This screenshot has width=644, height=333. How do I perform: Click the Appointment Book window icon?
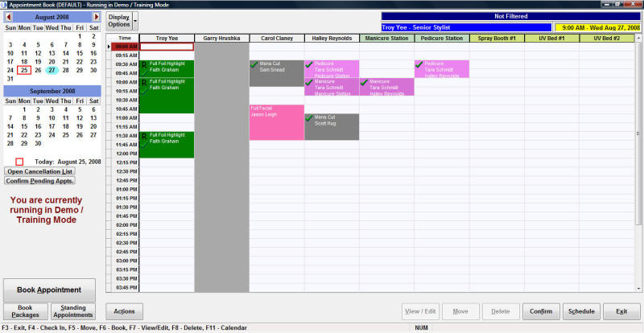tap(4, 5)
